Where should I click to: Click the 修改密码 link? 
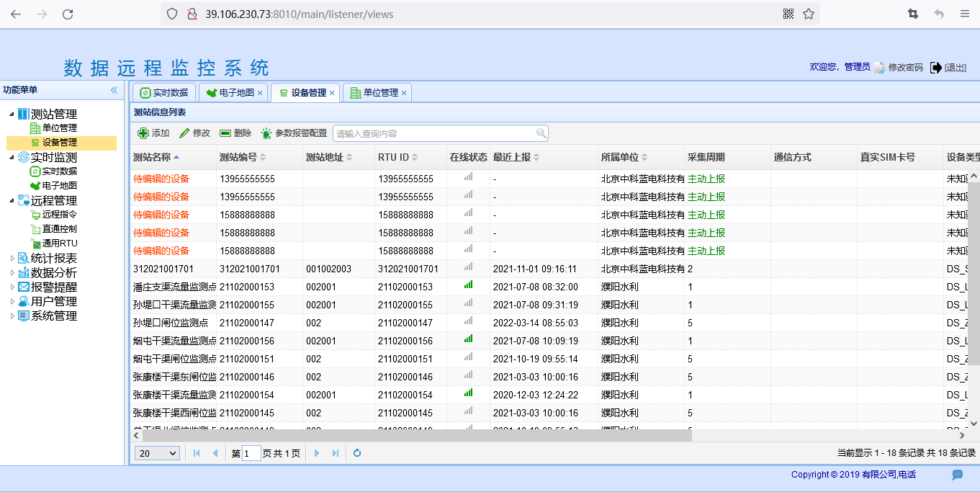coord(904,67)
